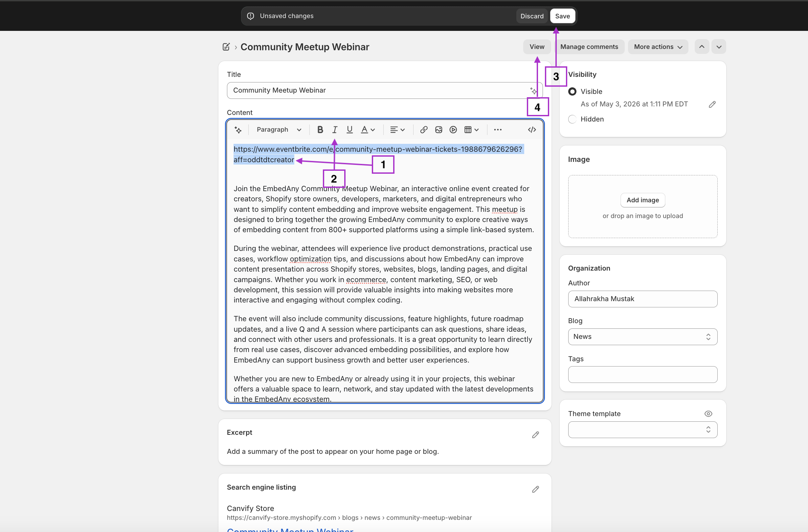
Task: Insert video into content
Action: pyautogui.click(x=453, y=130)
